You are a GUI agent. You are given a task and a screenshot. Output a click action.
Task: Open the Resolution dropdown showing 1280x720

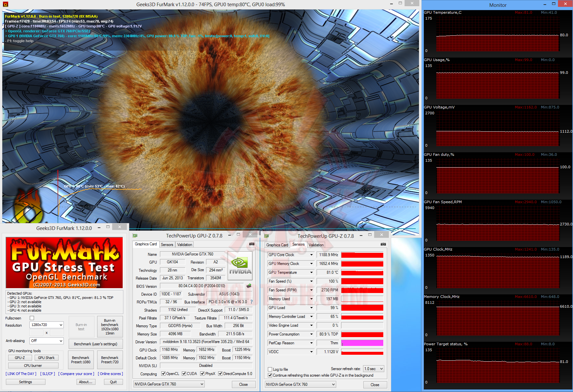click(x=46, y=325)
